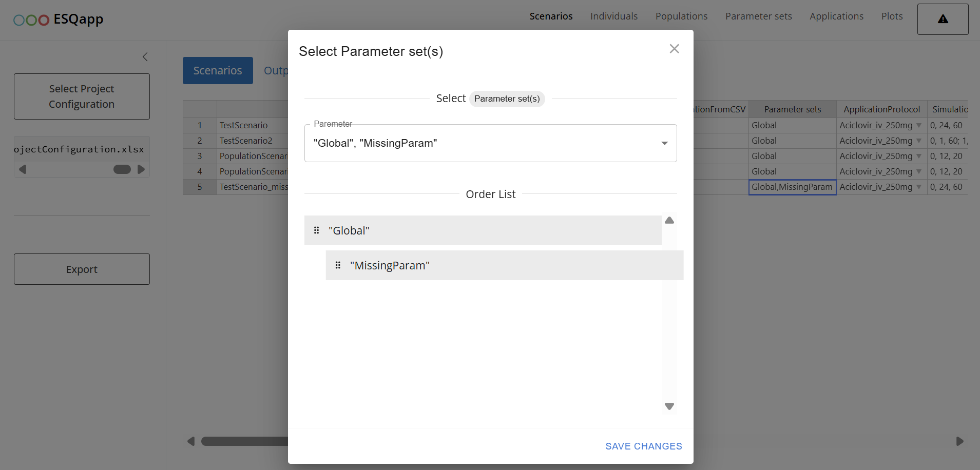980x470 pixels.
Task: Click the warning triangle icon button
Action: [943, 19]
